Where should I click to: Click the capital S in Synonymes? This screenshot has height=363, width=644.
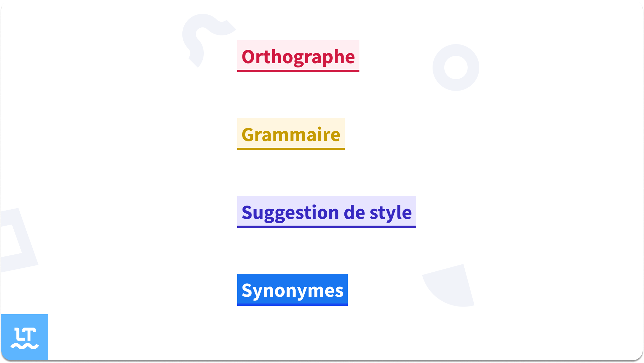tap(248, 290)
